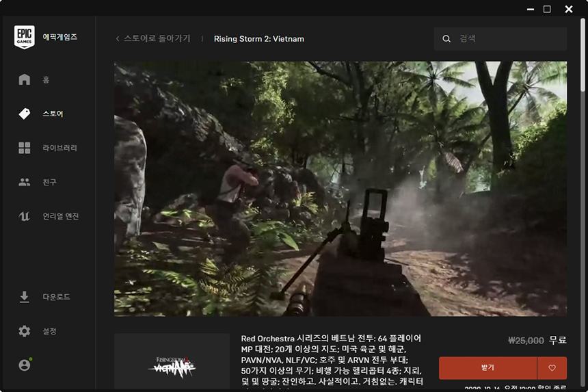Click the Rising Storm 2: Vietnam title
Viewport: 588px width, 392px height.
click(x=258, y=38)
